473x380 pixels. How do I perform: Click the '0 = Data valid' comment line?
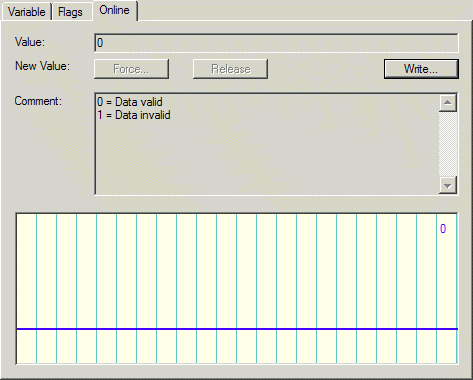pos(130,102)
